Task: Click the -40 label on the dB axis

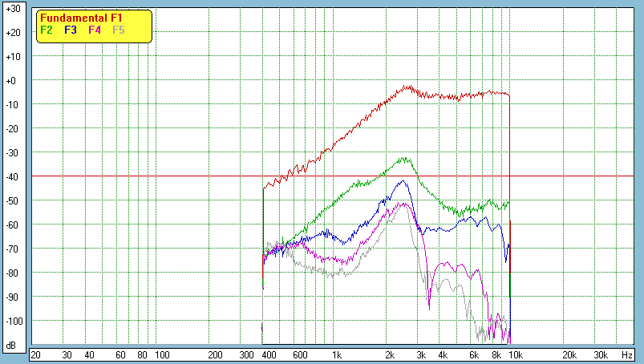Action: click(x=12, y=176)
